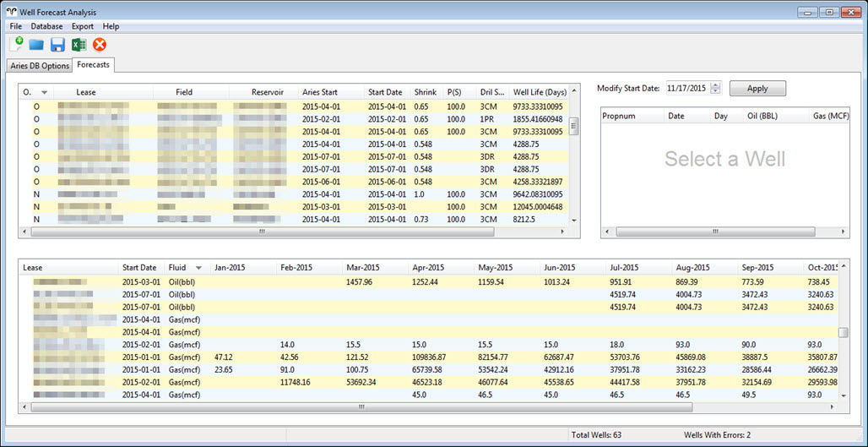Select the cell showing 9642.08310095
The image size is (868, 447).
click(x=538, y=194)
